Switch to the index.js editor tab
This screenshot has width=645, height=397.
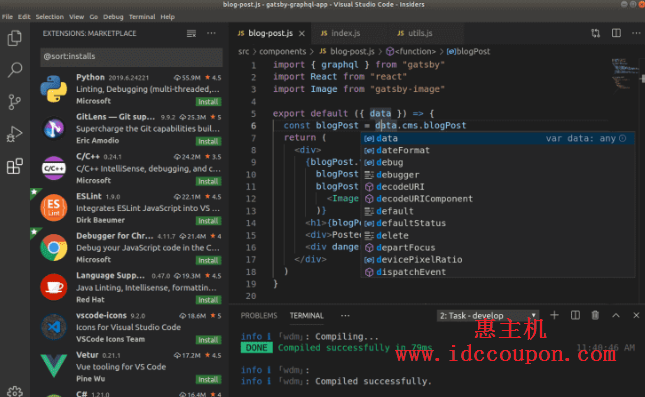(347, 33)
